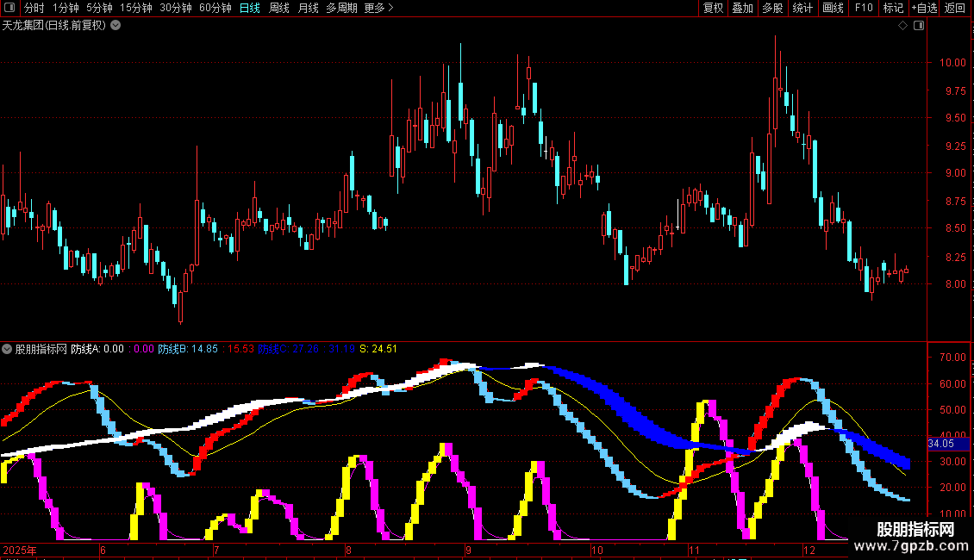This screenshot has height=560, width=974.
Task: Click month 8 on the time axis
Action: click(348, 550)
